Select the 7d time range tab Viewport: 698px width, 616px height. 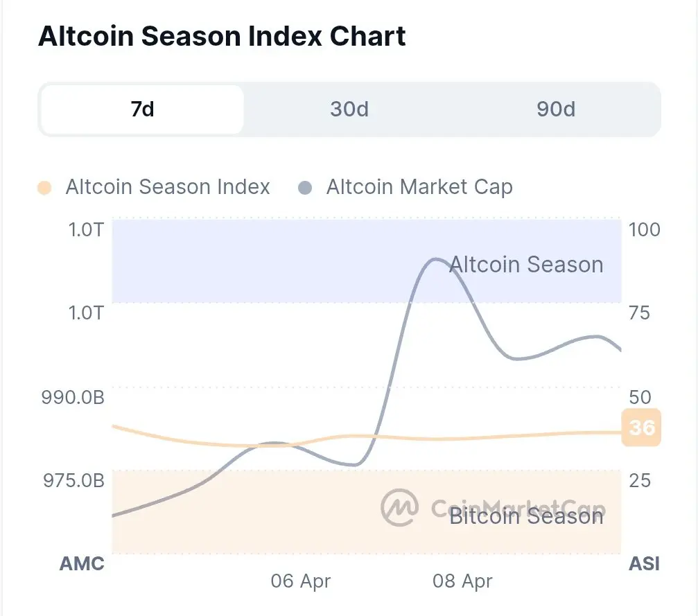click(x=142, y=109)
